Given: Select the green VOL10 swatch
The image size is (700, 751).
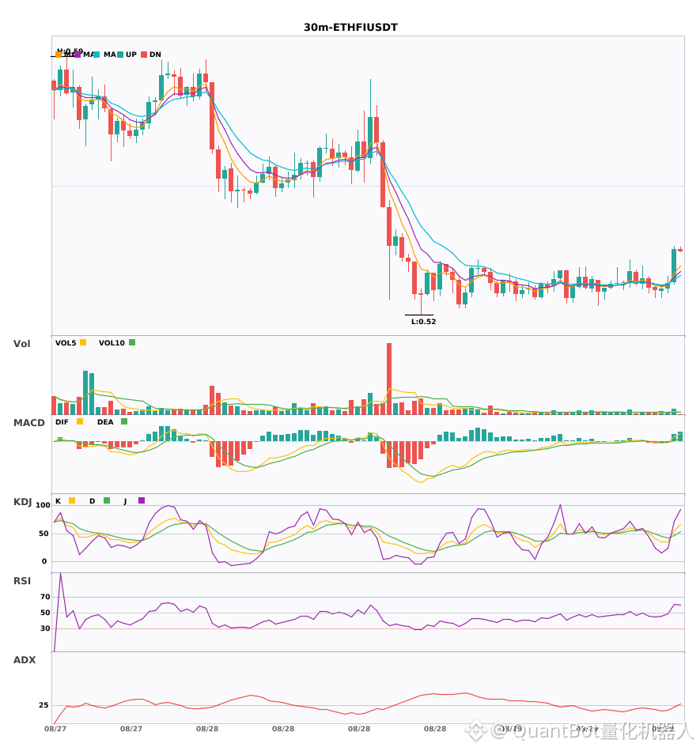Looking at the screenshot, I should (132, 342).
